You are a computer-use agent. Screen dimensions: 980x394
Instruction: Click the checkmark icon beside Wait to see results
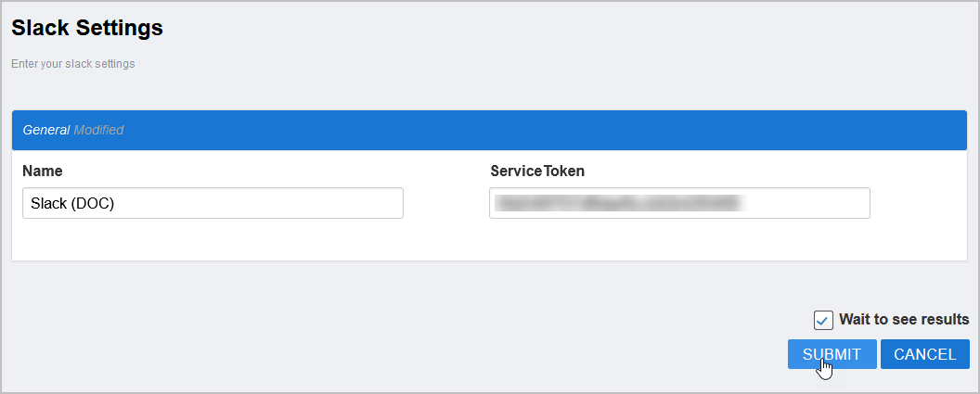click(823, 320)
